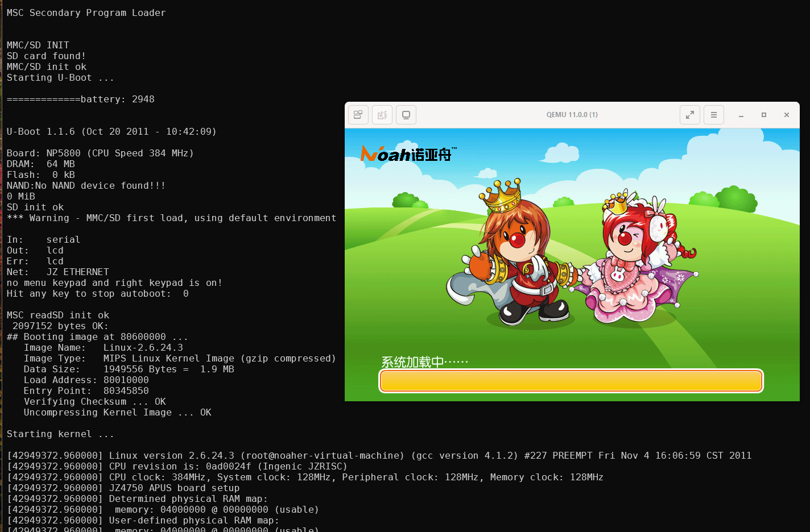Click 'Board: NP5800 (CPU Speed 384 MHz)' line

(100, 153)
